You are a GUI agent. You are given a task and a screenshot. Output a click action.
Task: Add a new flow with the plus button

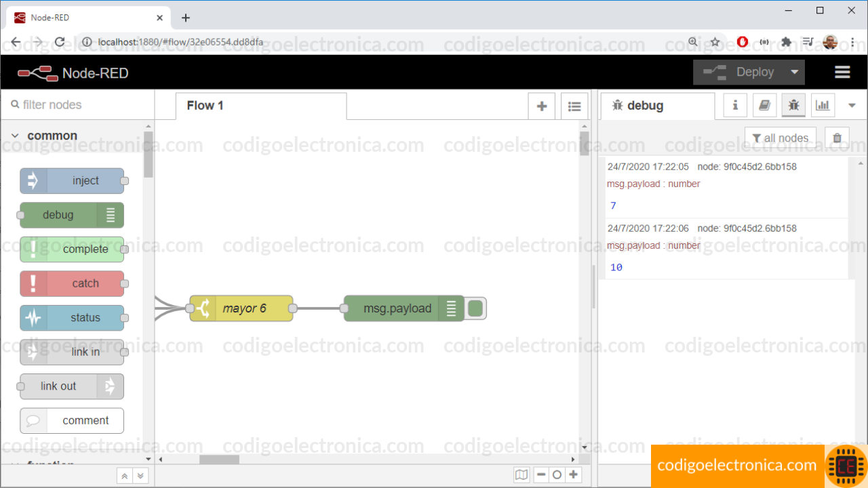[542, 106]
